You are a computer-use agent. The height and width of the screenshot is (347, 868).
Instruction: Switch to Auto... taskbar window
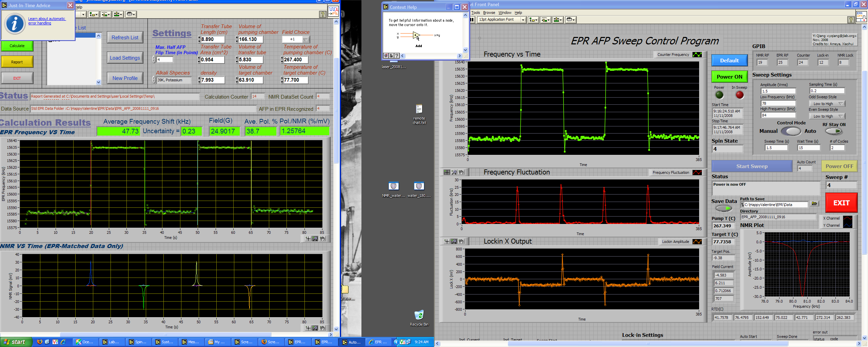click(x=351, y=342)
